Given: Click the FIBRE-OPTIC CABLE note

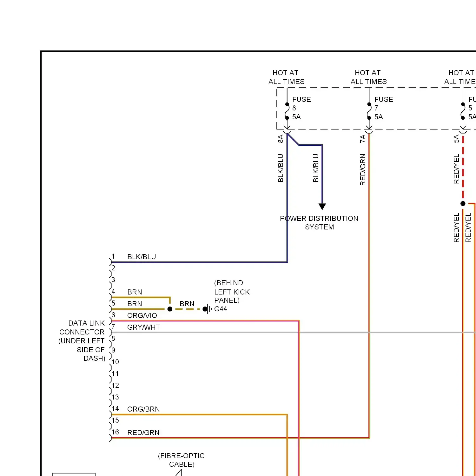Looking at the screenshot, I should click(x=181, y=460).
